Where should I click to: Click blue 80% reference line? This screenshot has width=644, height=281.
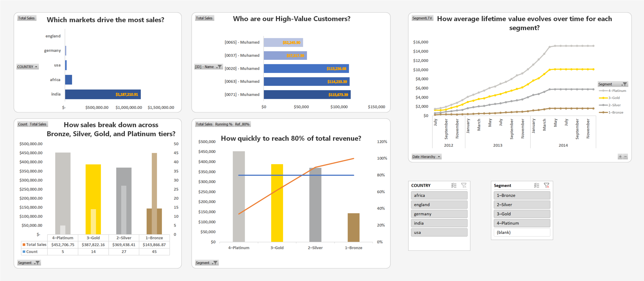296,175
